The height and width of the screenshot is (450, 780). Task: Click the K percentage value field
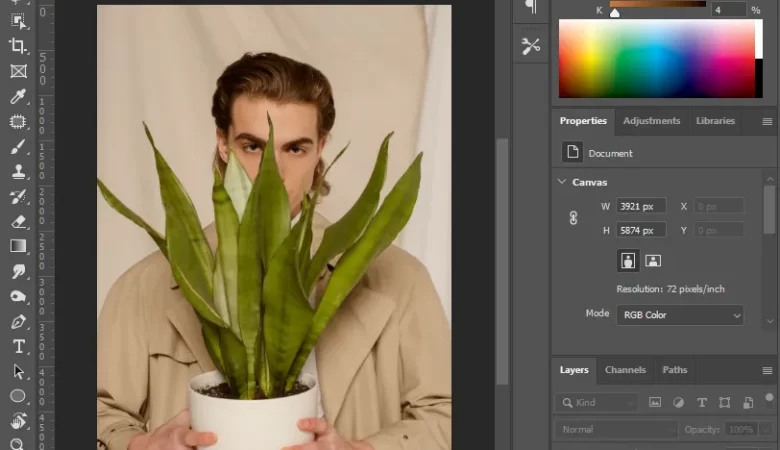728,9
